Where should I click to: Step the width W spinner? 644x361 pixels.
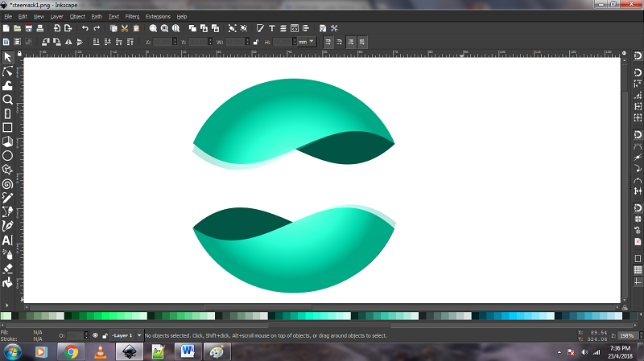247,42
